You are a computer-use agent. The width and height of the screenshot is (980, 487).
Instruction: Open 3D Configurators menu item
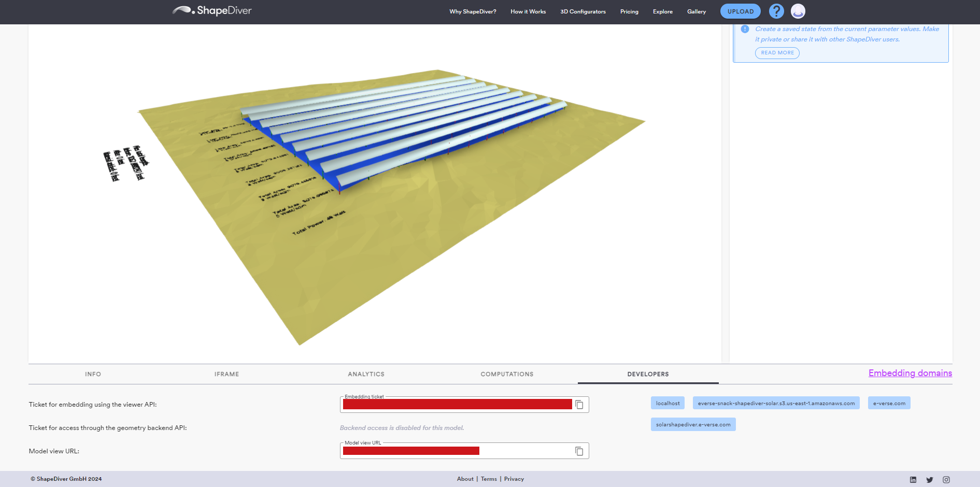(583, 11)
